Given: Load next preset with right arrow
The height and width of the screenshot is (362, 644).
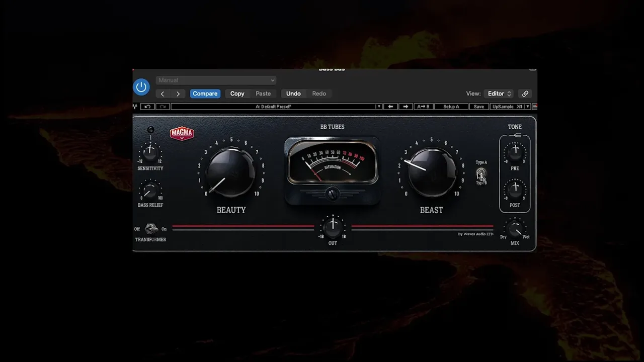Looking at the screenshot, I should coord(406,107).
